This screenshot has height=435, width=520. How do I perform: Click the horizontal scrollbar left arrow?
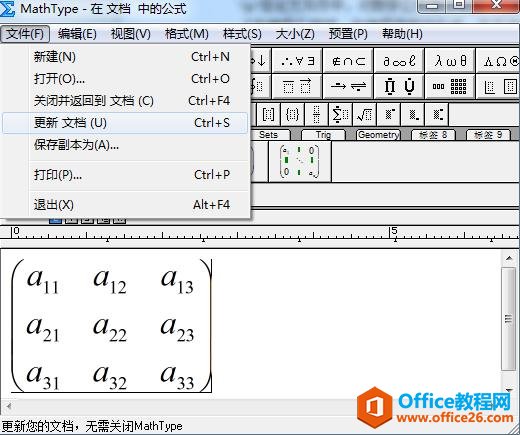[x=9, y=406]
